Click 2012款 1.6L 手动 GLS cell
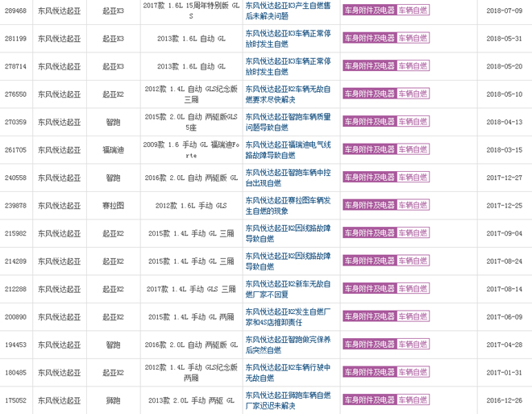Viewport: 532px width, 414px height. (191, 206)
